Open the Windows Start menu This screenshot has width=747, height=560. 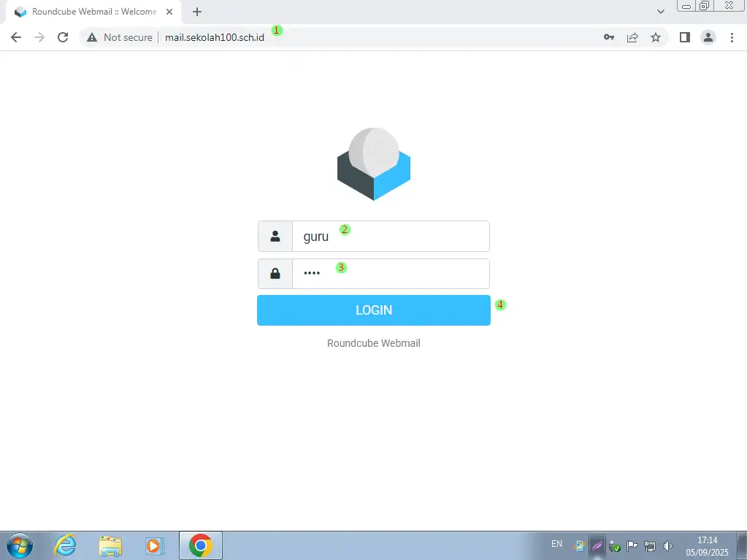click(x=20, y=545)
